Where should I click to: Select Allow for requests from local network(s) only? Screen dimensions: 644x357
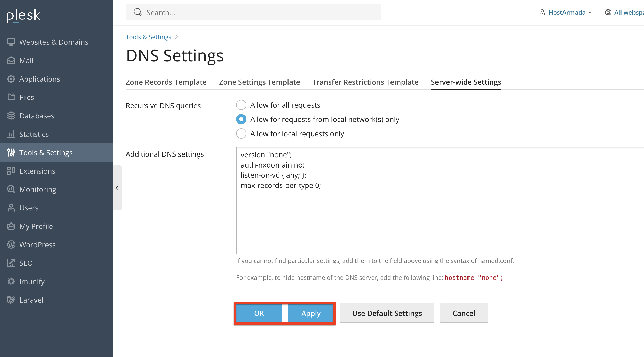point(241,119)
